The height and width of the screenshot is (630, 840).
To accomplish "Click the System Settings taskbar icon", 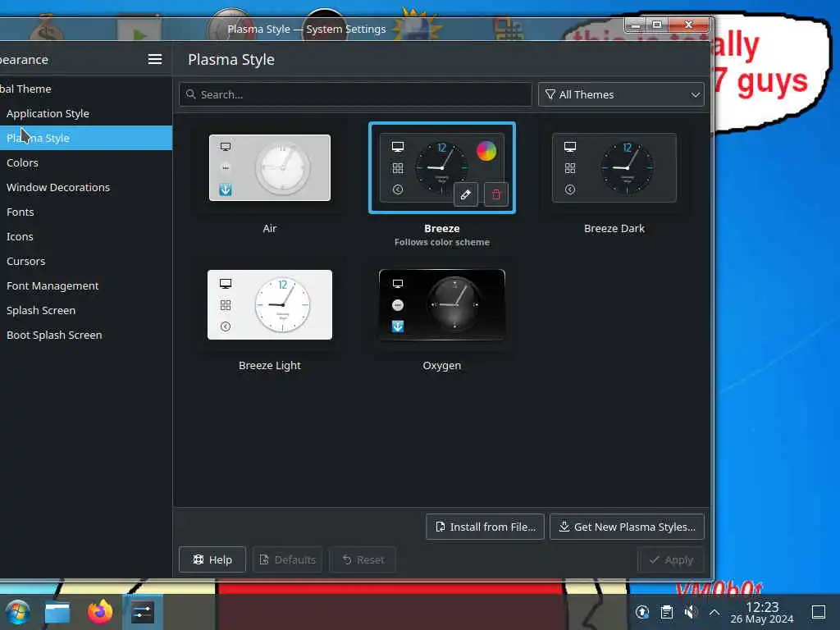I will click(143, 612).
